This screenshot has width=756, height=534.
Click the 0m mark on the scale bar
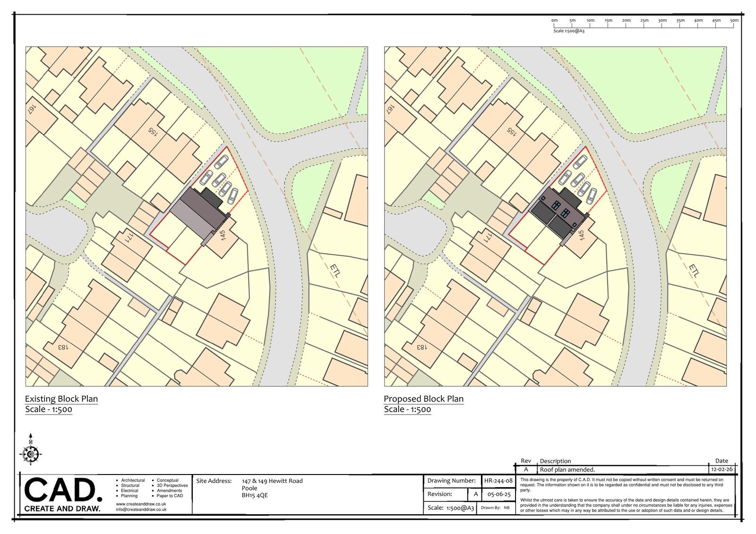pos(555,21)
